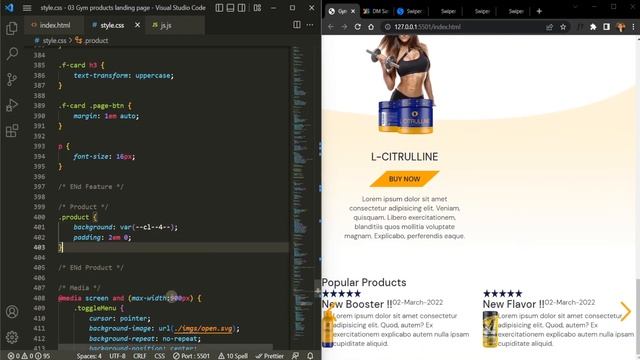Open the Source Control view

tap(12, 79)
